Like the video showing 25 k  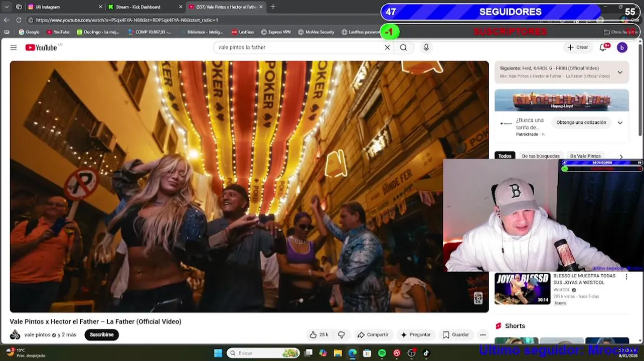coord(319,335)
